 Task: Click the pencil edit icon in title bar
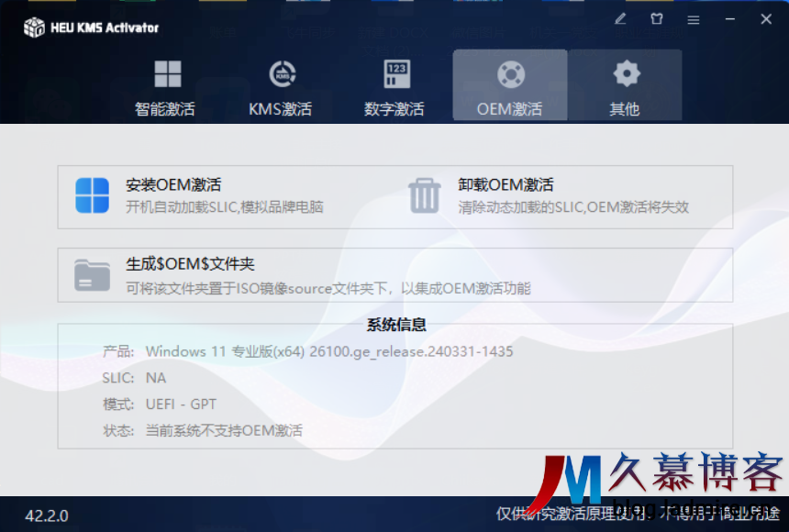tap(621, 19)
